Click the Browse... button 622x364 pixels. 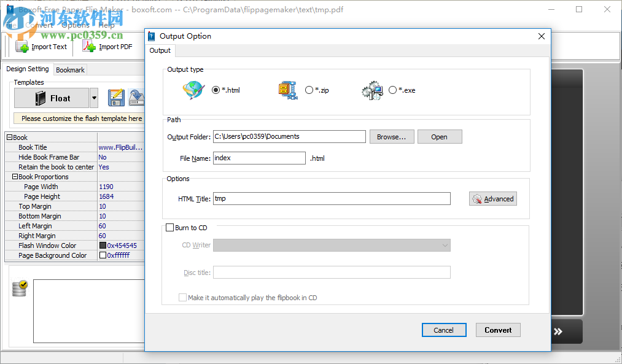[x=392, y=137]
